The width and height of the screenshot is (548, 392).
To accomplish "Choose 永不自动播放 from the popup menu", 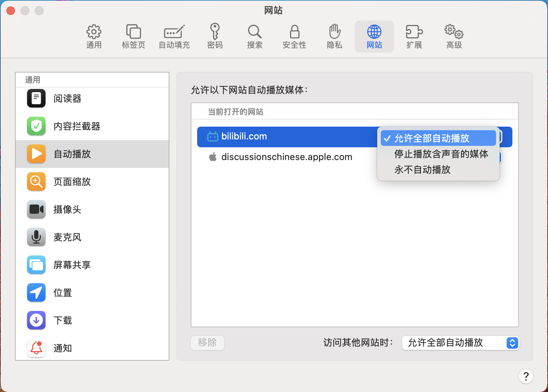I will [x=422, y=170].
